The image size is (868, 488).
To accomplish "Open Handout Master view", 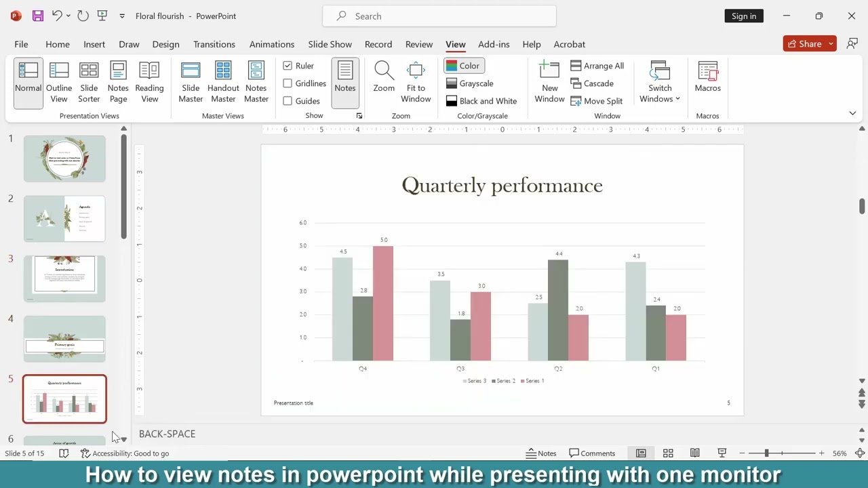I will 223,83.
